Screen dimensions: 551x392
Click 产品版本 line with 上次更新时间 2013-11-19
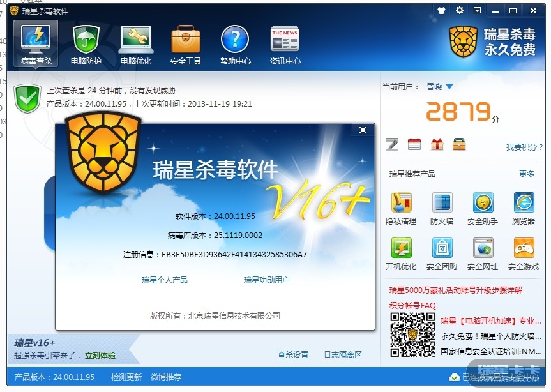(x=149, y=104)
